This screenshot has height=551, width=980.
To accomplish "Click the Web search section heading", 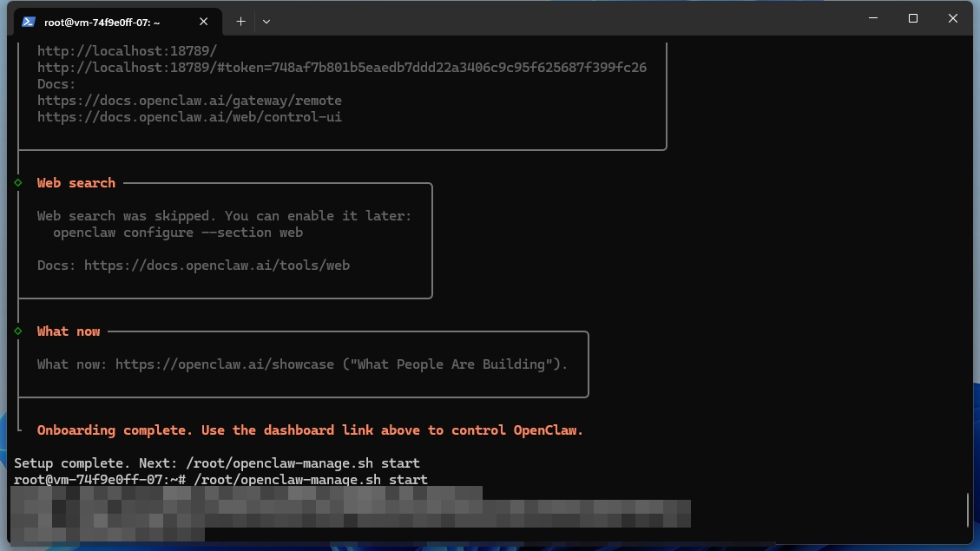I will click(x=76, y=182).
